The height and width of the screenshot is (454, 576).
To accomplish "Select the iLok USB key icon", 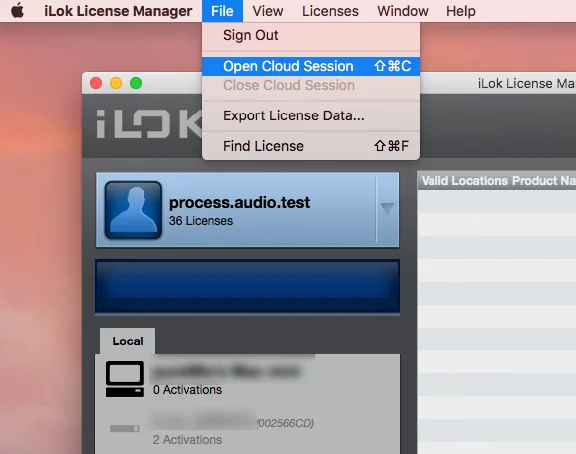I will [x=125, y=428].
